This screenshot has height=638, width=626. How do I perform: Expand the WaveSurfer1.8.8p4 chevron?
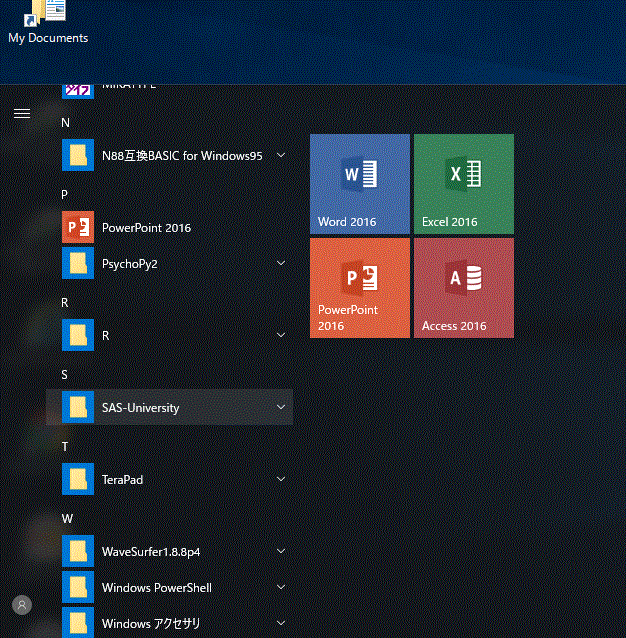coord(281,551)
